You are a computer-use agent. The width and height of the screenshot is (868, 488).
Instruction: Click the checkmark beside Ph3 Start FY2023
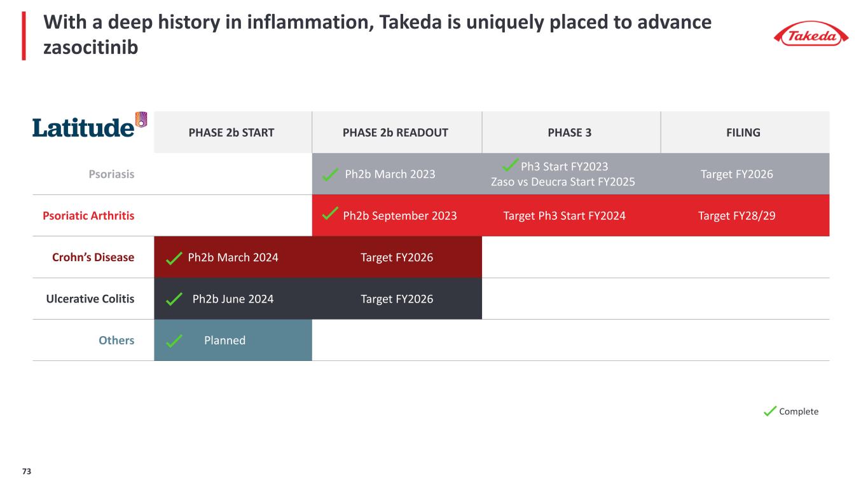click(510, 165)
